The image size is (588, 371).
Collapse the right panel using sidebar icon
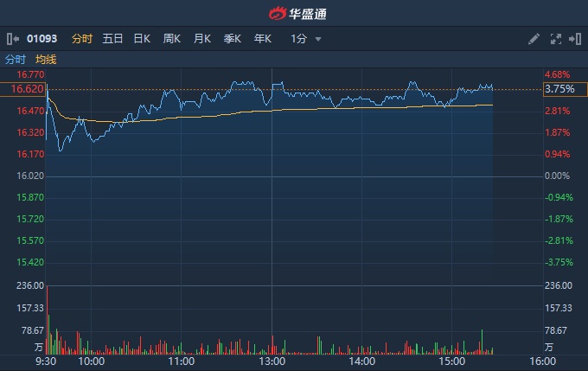coord(575,39)
